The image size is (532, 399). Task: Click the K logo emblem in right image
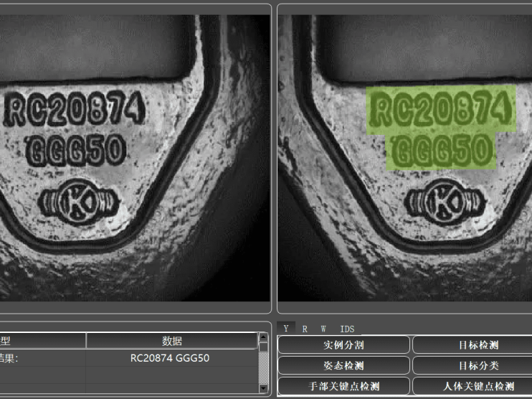click(444, 202)
